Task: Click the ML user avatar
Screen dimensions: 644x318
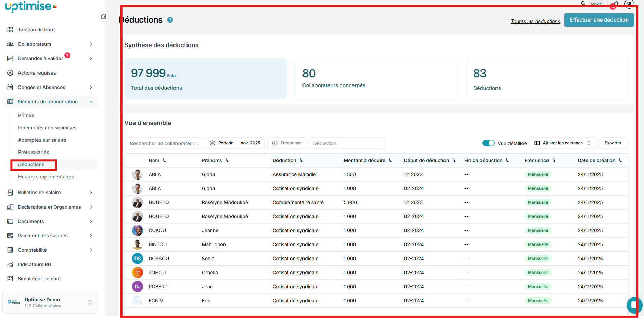Action: pyautogui.click(x=629, y=3)
